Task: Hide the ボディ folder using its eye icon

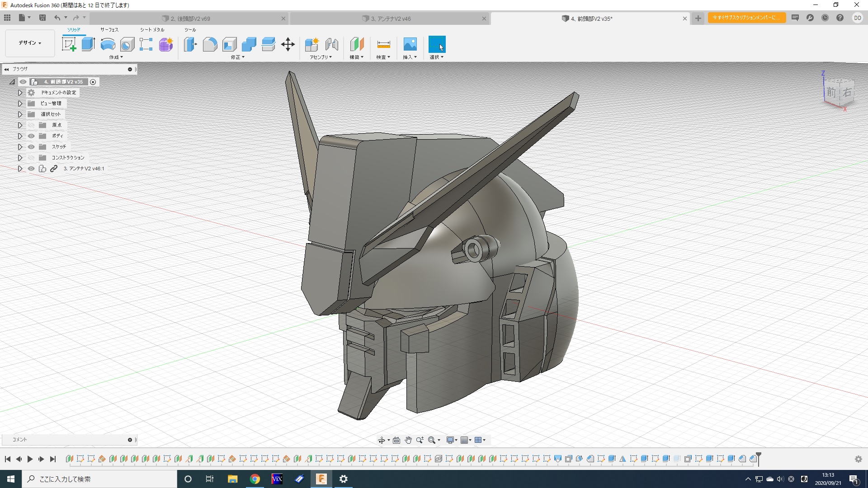Action: point(31,136)
